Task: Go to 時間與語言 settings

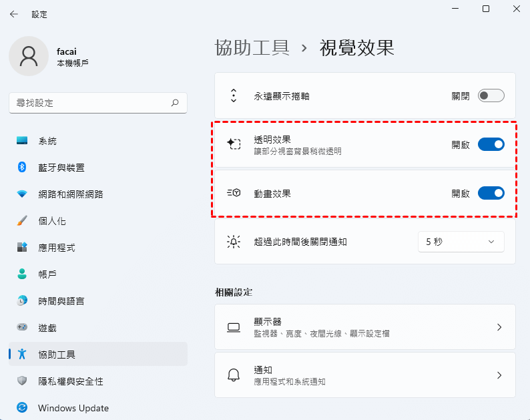Action: (x=61, y=301)
